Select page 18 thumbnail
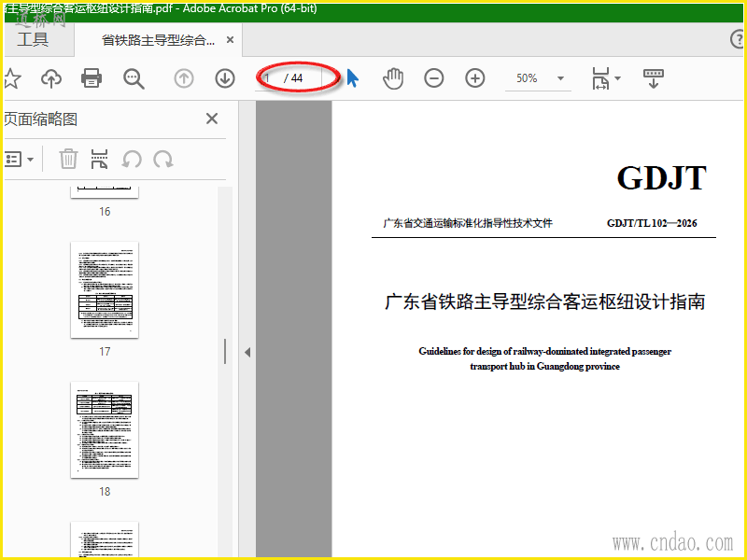Image resolution: width=747 pixels, height=560 pixels. 105,430
